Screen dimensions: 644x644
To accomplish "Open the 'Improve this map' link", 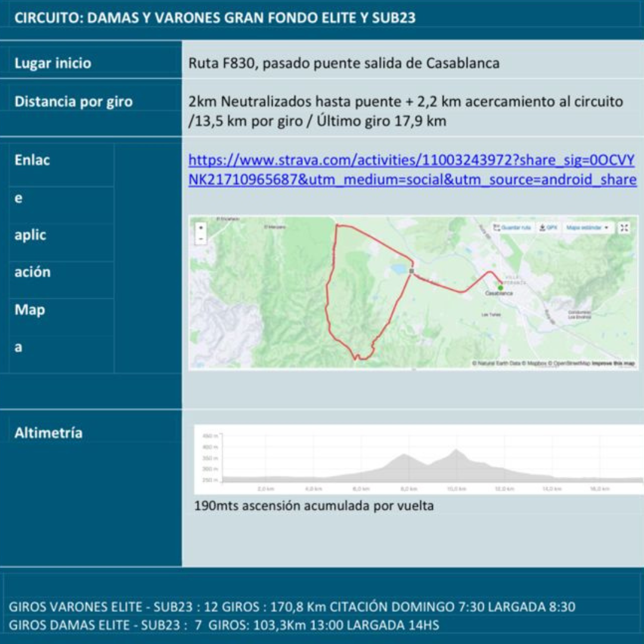I will 613,363.
